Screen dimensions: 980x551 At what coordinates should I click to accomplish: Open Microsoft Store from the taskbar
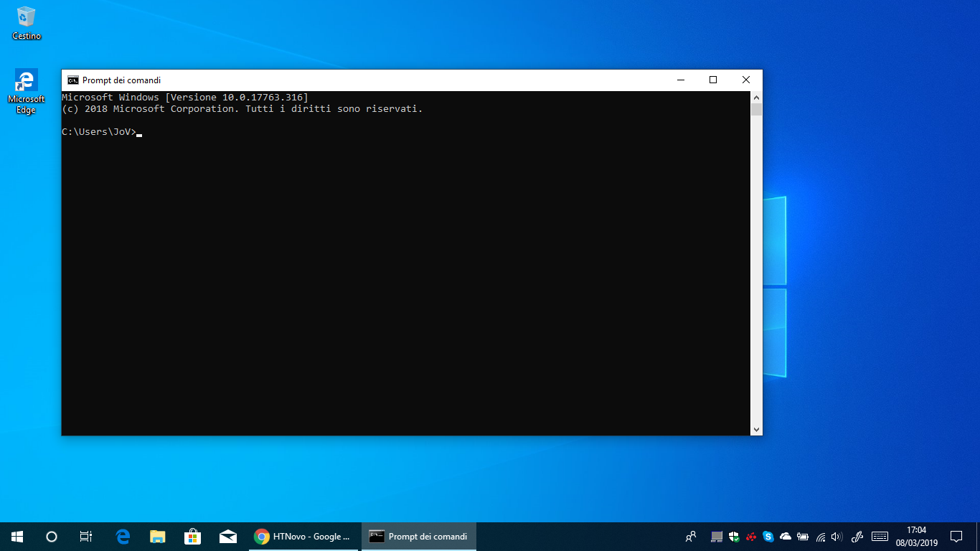[192, 537]
